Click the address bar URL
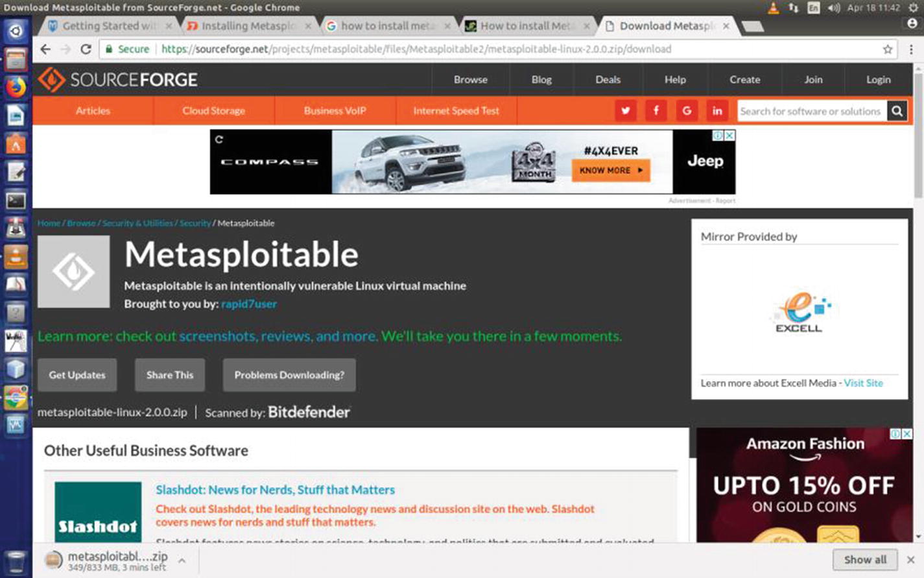The height and width of the screenshot is (578, 924). (416, 49)
